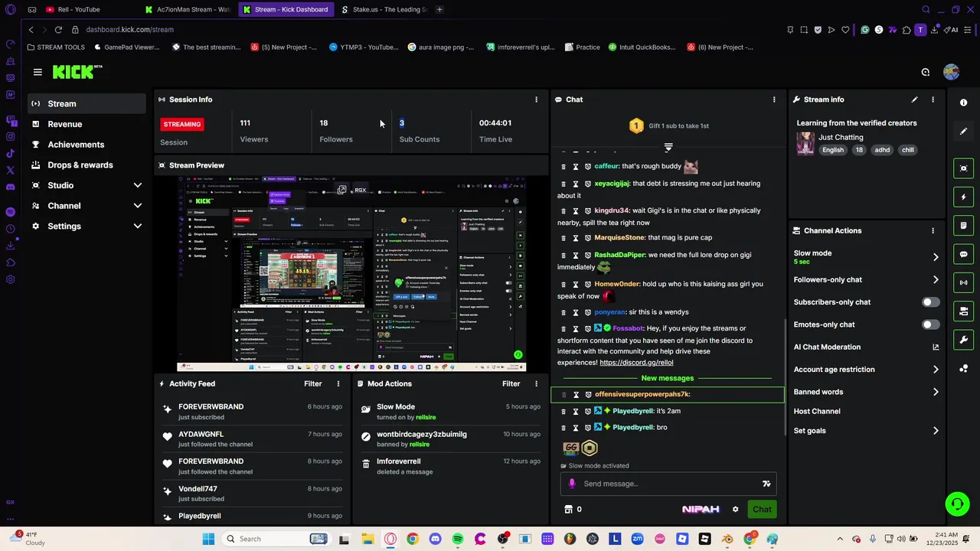Delete caffeur's message with trash icon
Viewport: 980px width, 551px height.
coord(564,166)
